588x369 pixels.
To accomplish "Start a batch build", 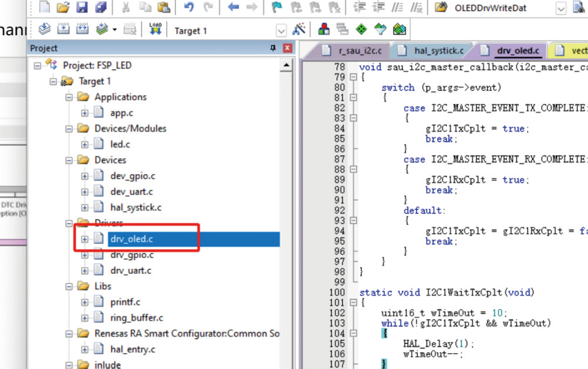I will tap(102, 29).
